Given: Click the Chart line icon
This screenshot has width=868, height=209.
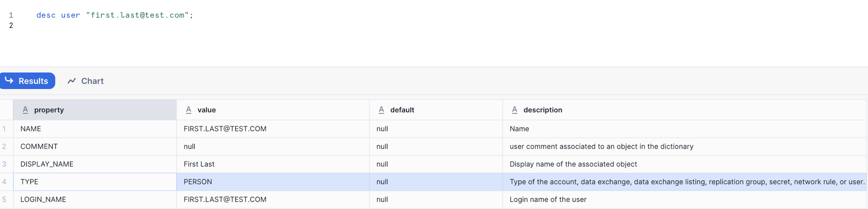Looking at the screenshot, I should (71, 81).
